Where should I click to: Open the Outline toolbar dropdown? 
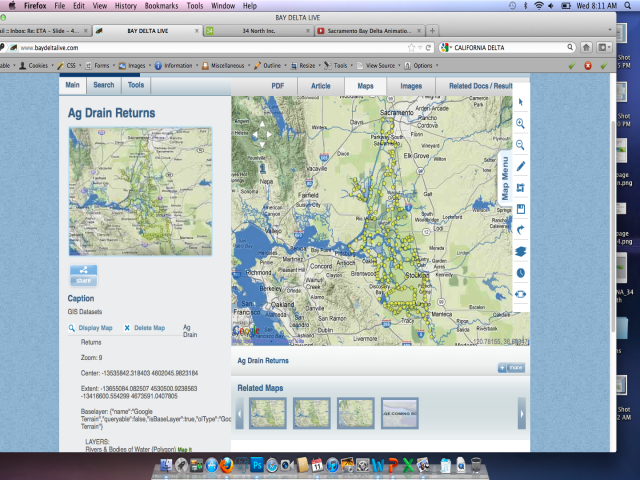point(271,65)
